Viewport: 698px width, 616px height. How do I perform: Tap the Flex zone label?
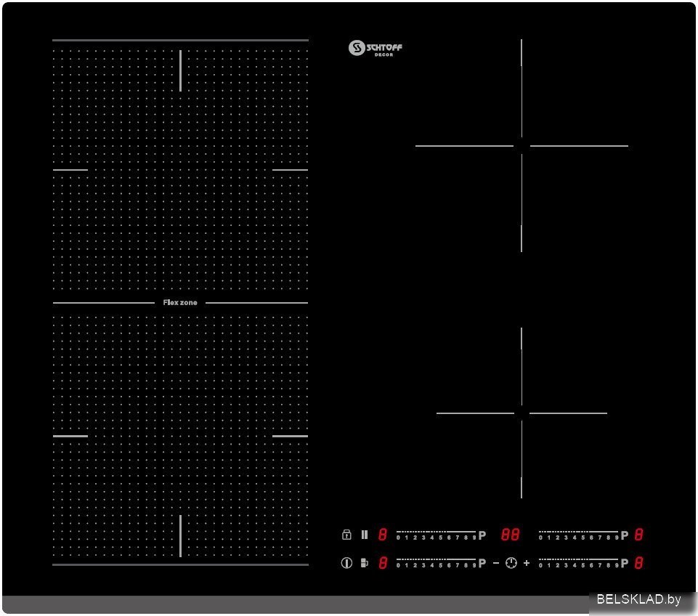(180, 302)
